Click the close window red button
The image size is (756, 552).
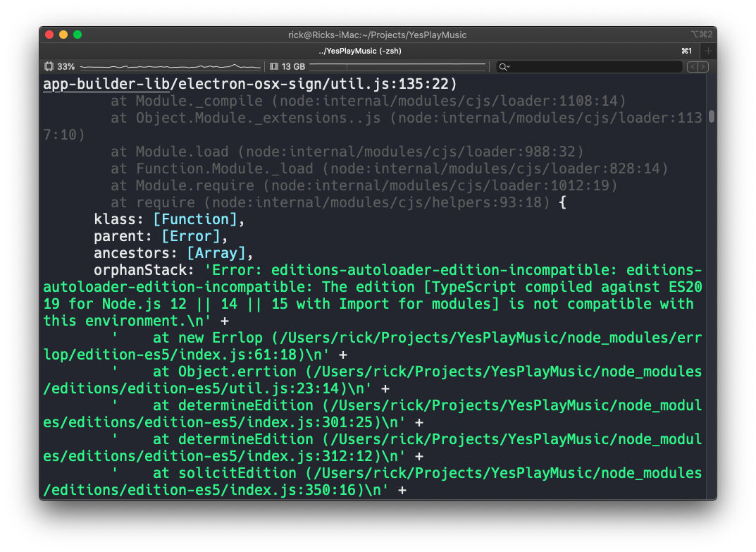point(49,35)
